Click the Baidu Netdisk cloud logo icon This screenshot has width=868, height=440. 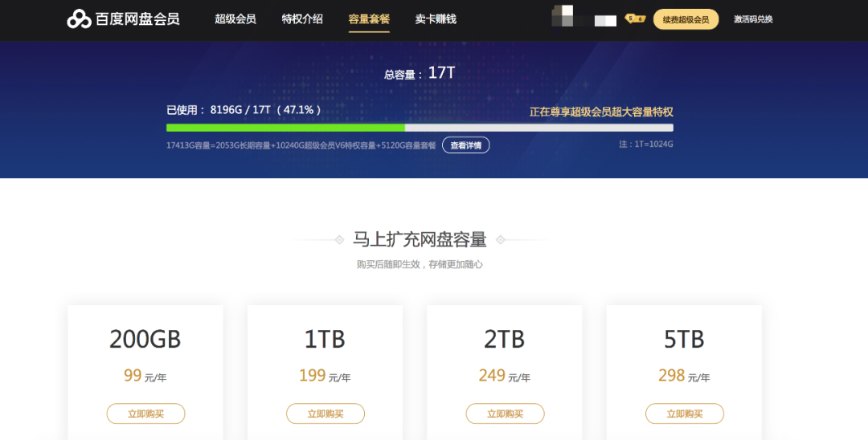[79, 18]
